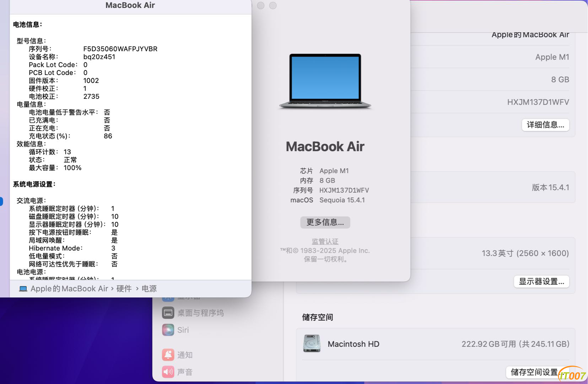This screenshot has height=384, width=588.
Task: Click 最大容量 value 100%
Action: [72, 168]
